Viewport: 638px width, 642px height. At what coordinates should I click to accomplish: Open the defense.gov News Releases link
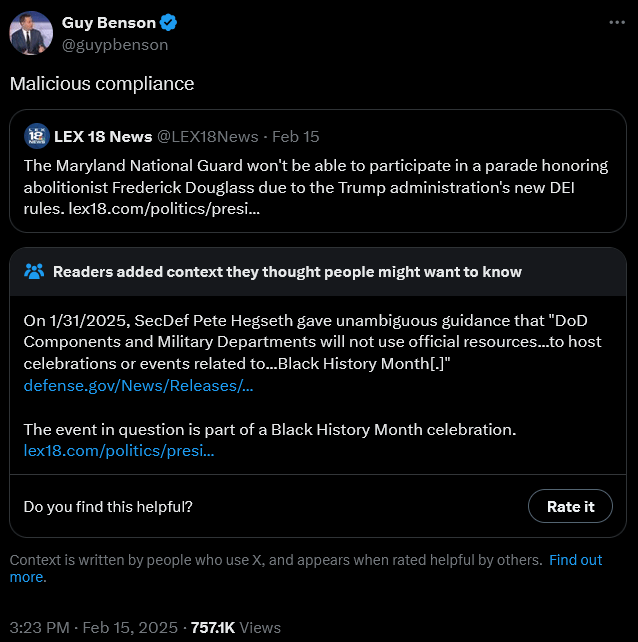click(x=138, y=385)
